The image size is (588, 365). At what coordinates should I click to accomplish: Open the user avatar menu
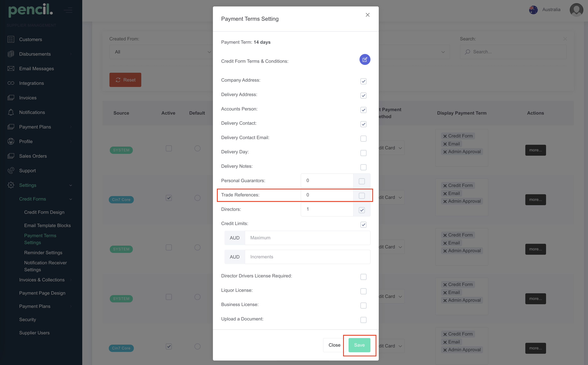coord(576,10)
